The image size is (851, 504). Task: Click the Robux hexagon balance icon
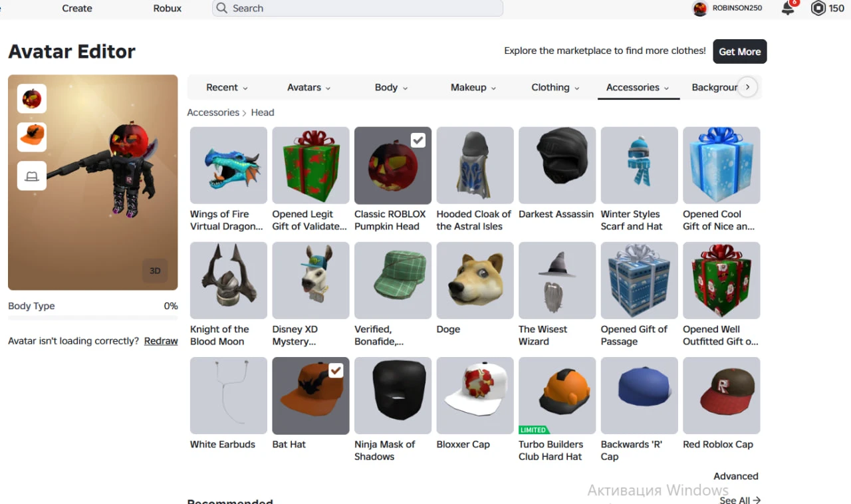[x=818, y=9]
